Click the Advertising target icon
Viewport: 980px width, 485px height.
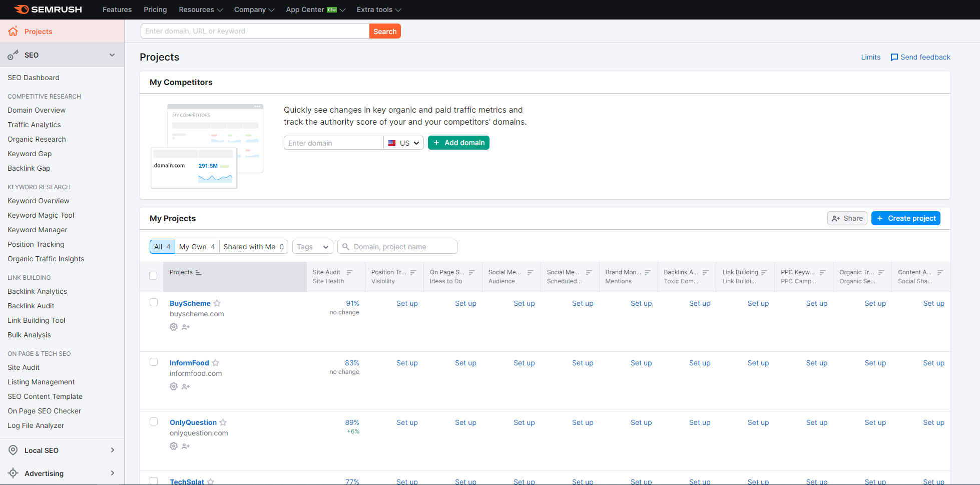(x=13, y=473)
